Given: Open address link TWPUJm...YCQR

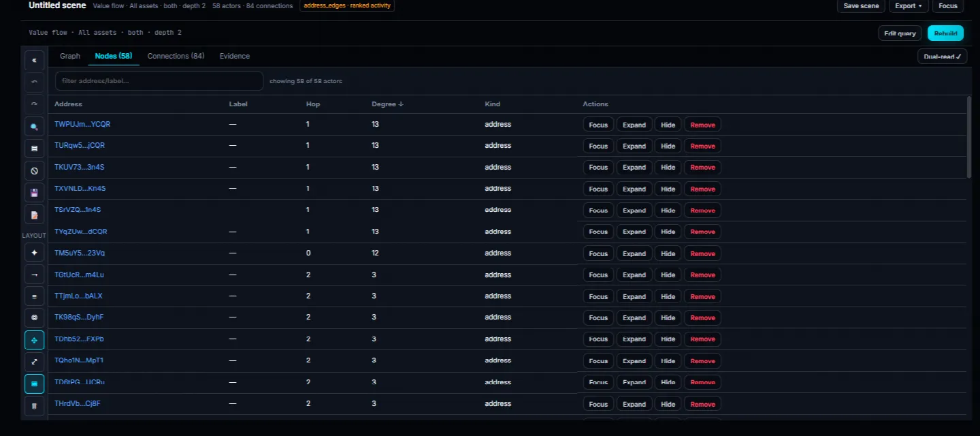Looking at the screenshot, I should tap(82, 125).
